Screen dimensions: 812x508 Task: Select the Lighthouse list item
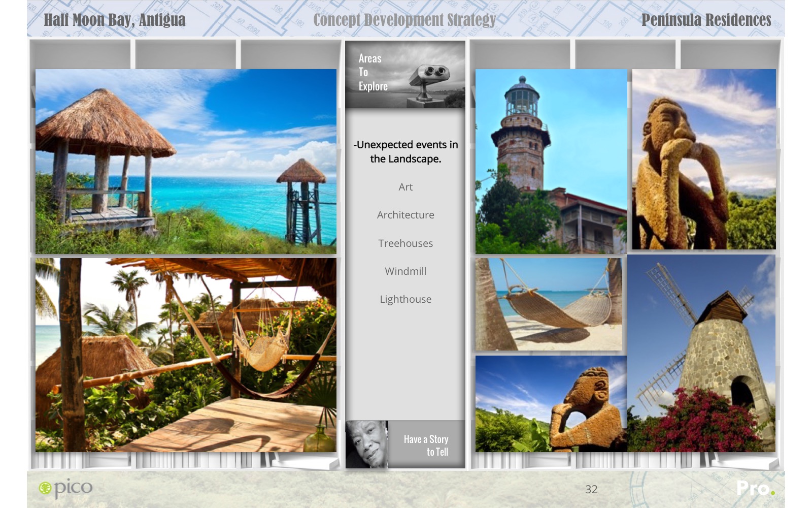pyautogui.click(x=405, y=299)
